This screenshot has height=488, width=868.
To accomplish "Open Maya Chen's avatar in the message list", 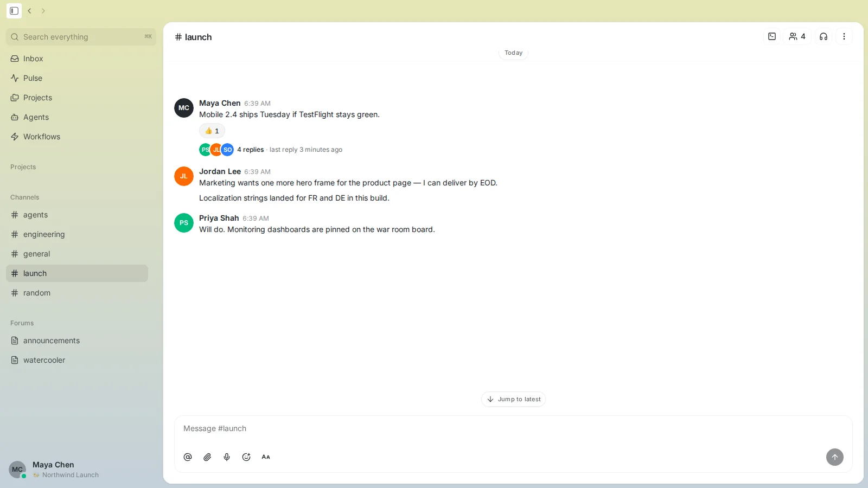I will 184,108.
